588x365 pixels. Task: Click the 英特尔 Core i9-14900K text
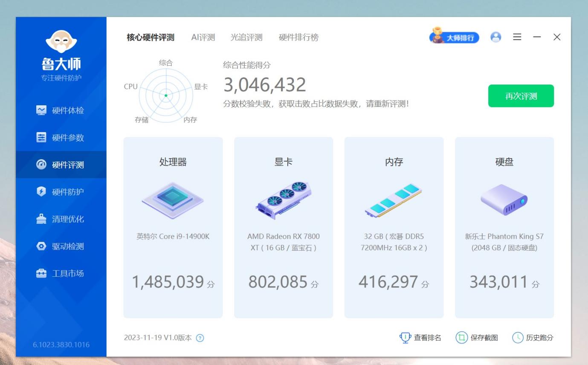(x=173, y=236)
